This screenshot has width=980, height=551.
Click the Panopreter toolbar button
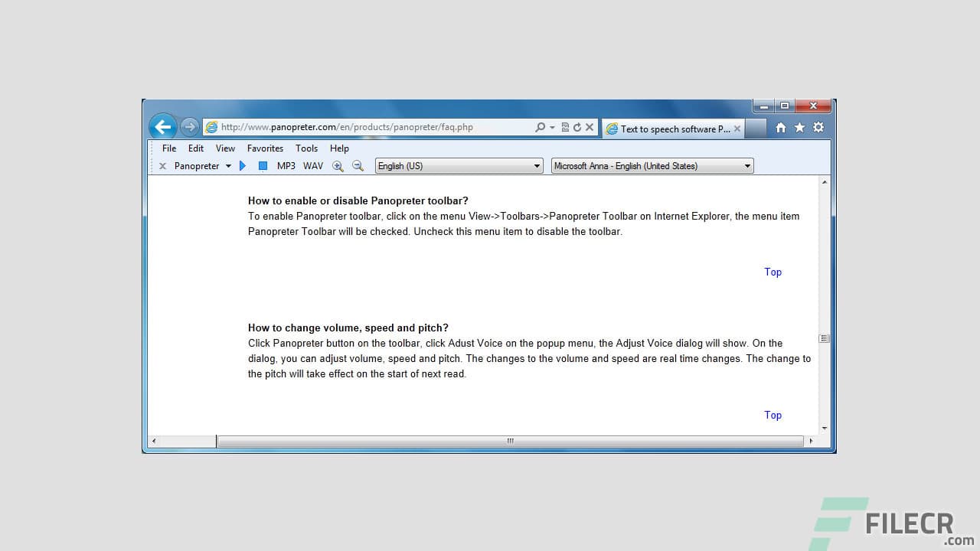197,166
